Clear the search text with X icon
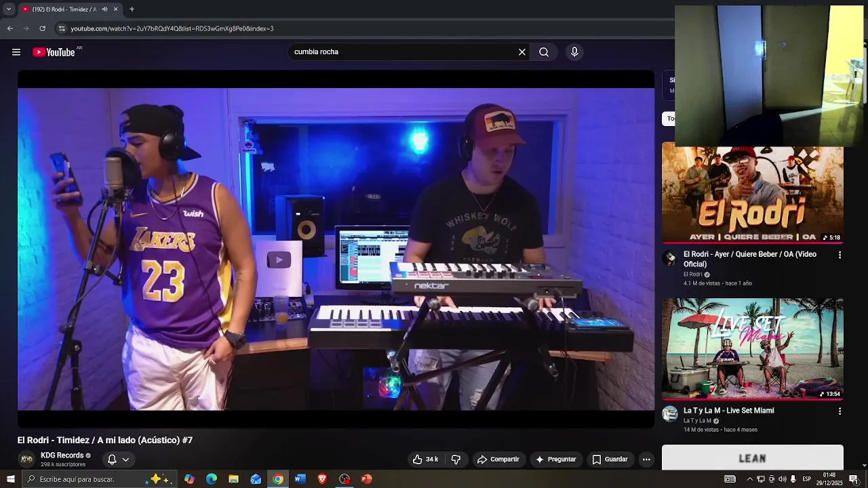The image size is (868, 488). (x=522, y=52)
